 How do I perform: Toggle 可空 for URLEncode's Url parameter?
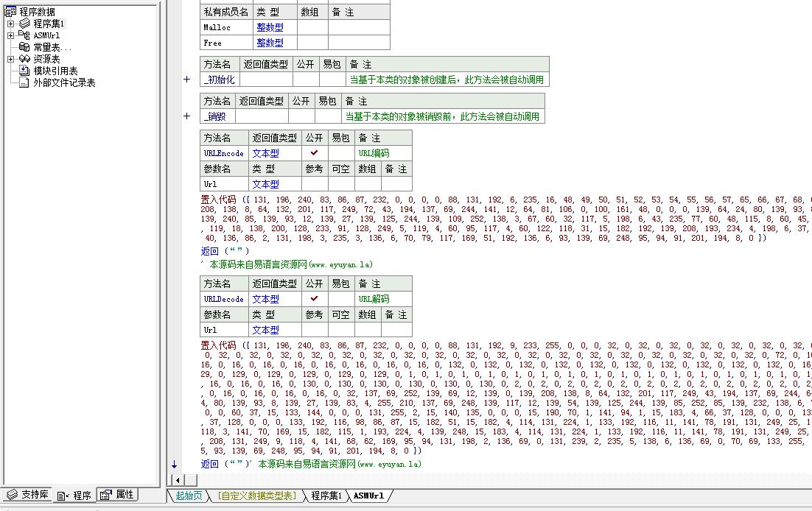pos(341,184)
